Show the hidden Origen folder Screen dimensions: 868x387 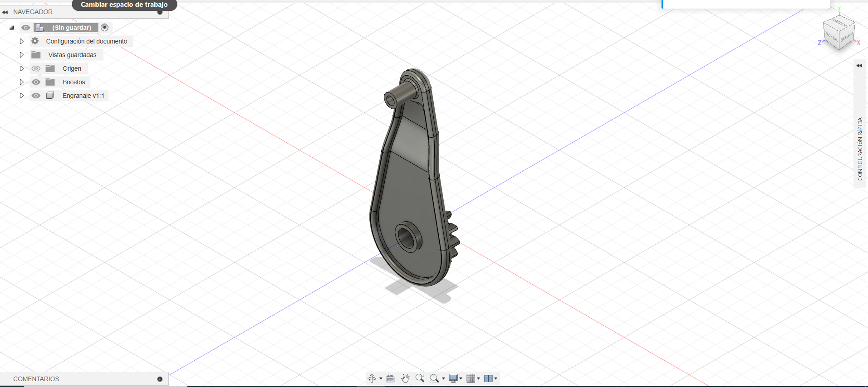[x=36, y=68]
